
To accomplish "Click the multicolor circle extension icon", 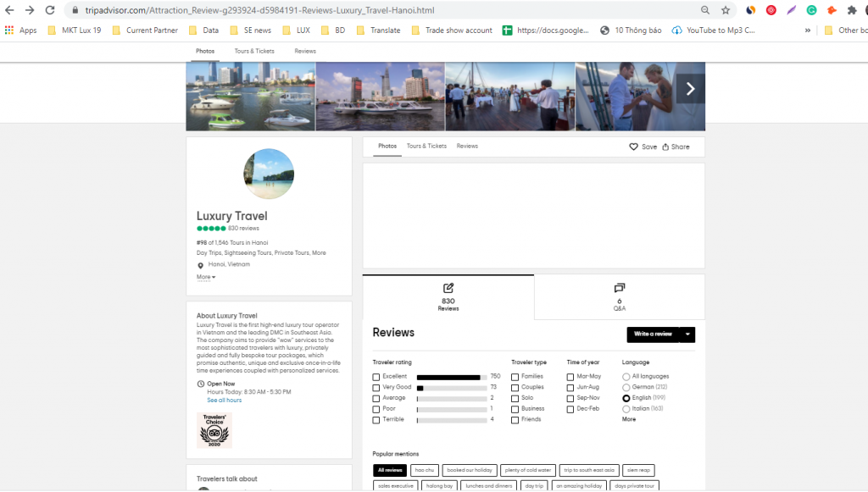I will click(751, 10).
